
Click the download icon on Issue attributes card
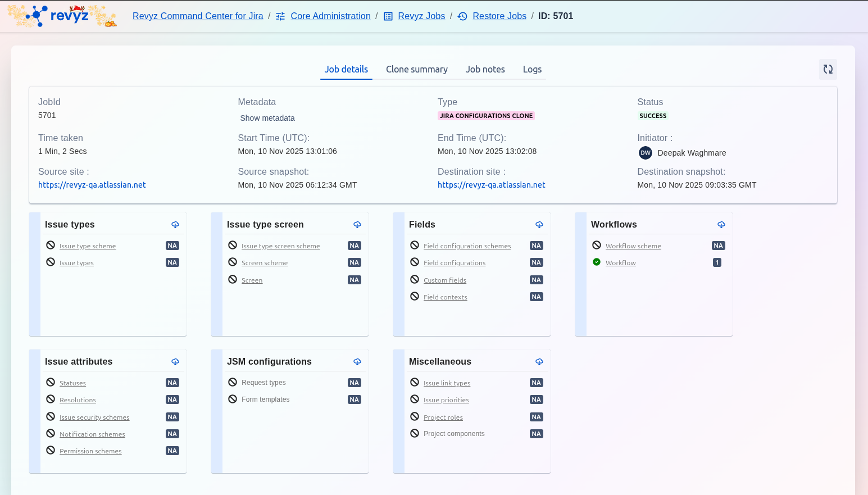point(175,362)
